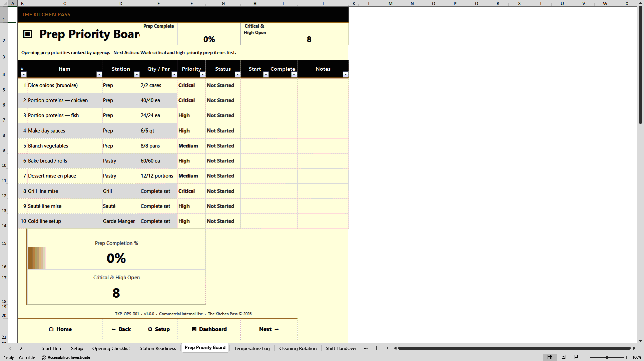
Task: Add a new sheet with plus icon
Action: tap(376, 348)
